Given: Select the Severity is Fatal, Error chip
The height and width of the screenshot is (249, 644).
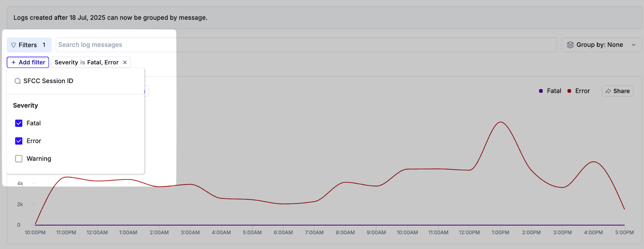Looking at the screenshot, I should [91, 62].
